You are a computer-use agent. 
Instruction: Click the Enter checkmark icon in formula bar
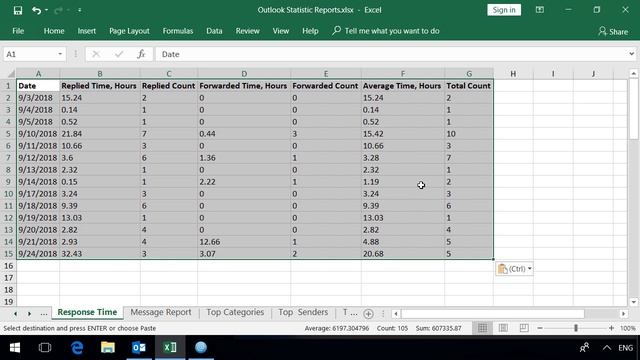(x=119, y=54)
